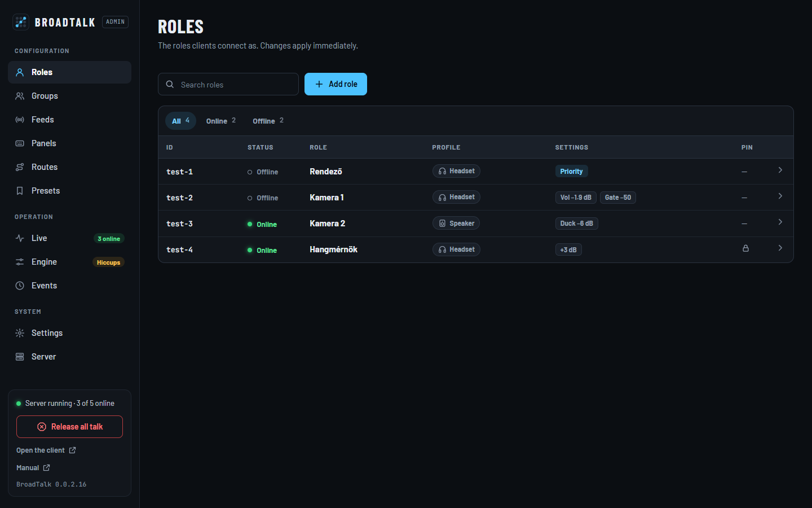Open the client link
This screenshot has height=508, width=812.
[46, 450]
